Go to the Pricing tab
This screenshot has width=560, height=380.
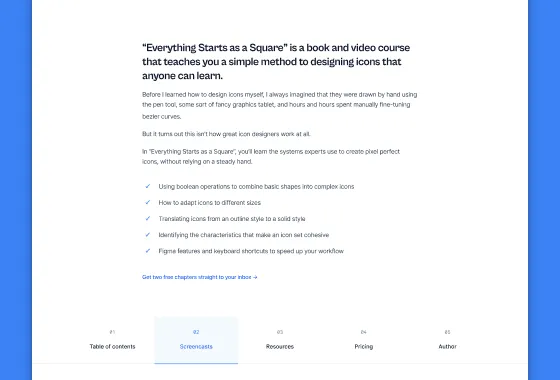pos(364,340)
